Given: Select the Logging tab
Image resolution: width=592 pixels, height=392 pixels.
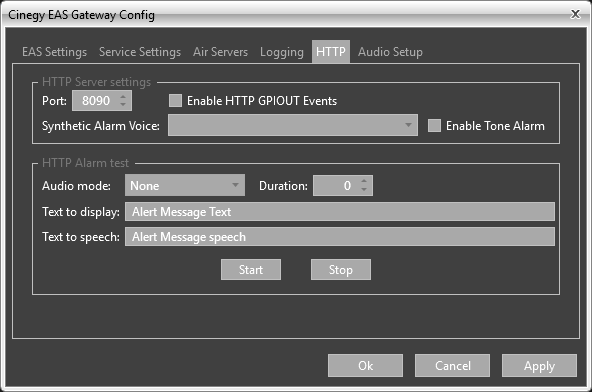Looking at the screenshot, I should coord(282,52).
